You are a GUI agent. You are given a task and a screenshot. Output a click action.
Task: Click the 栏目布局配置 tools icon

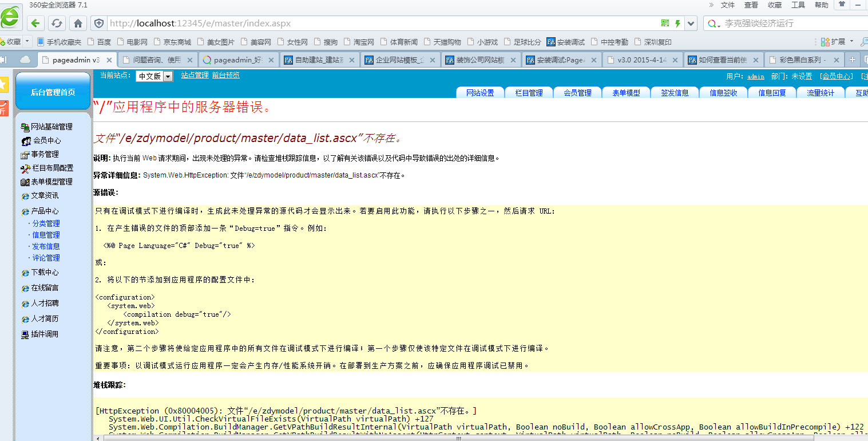click(25, 168)
